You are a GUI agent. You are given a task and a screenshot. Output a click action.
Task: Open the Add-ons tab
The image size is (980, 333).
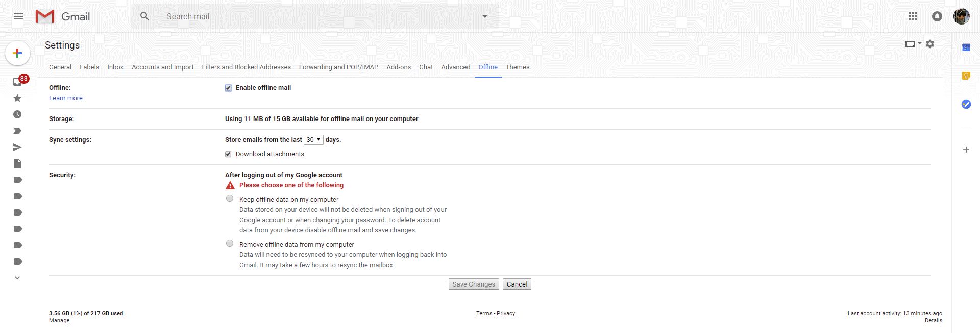click(x=399, y=67)
